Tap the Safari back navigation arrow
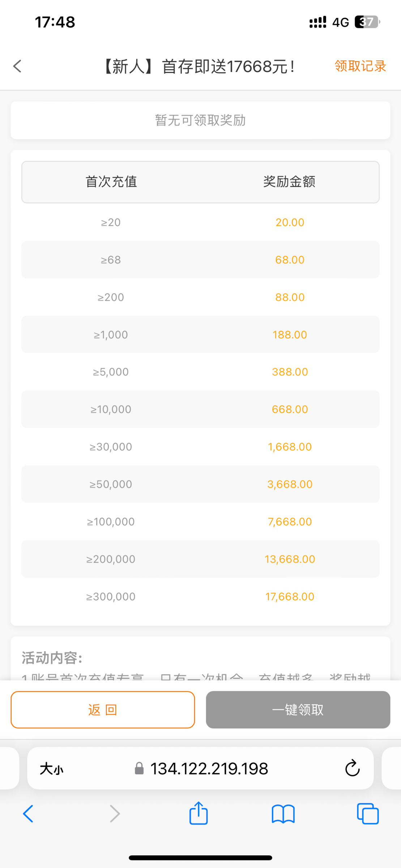 pyautogui.click(x=28, y=814)
